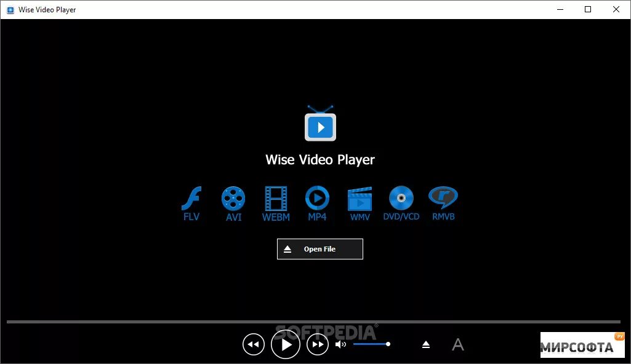
Task: Click the rewind button
Action: point(254,344)
